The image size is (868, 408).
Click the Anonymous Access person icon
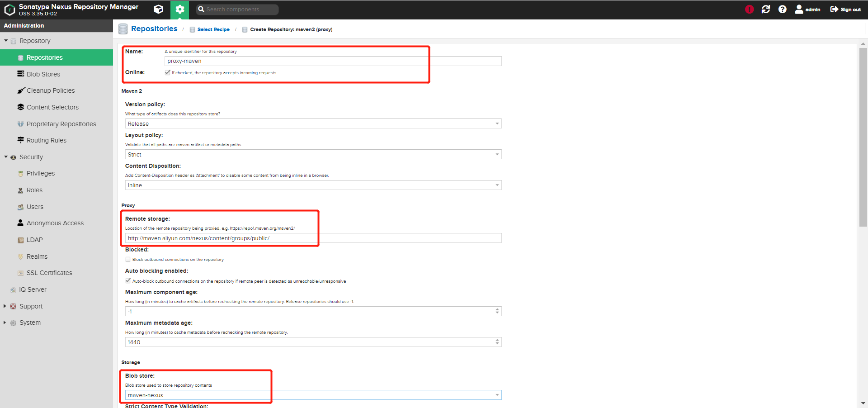click(21, 223)
